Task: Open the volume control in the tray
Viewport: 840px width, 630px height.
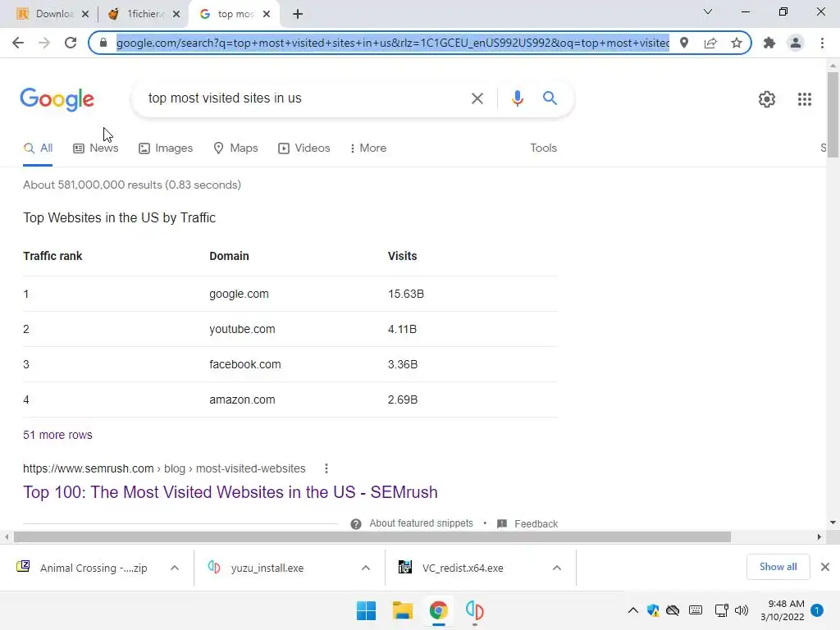Action: (742, 610)
